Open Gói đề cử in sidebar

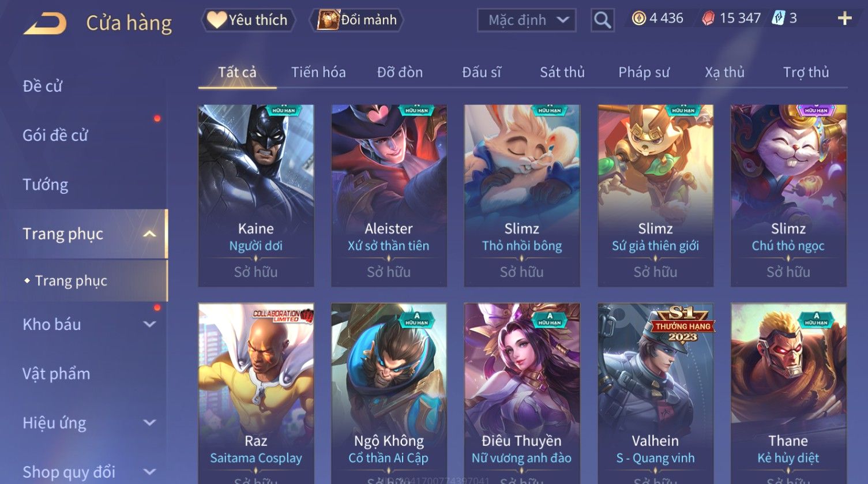[55, 136]
